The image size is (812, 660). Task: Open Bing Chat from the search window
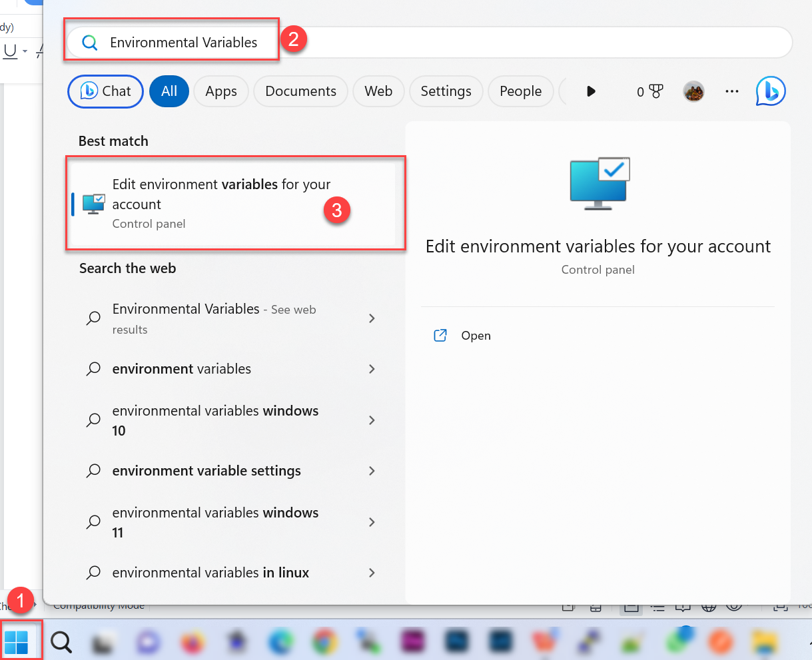click(105, 91)
